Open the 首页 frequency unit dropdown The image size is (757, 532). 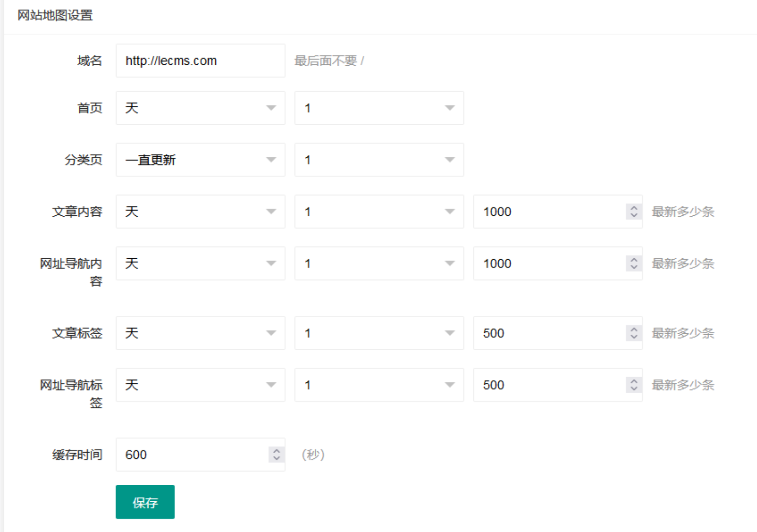tap(200, 108)
